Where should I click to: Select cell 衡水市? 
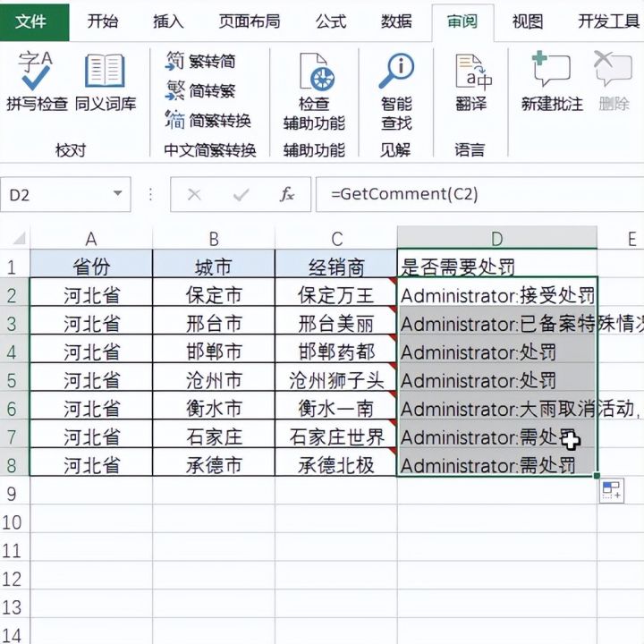pos(214,405)
